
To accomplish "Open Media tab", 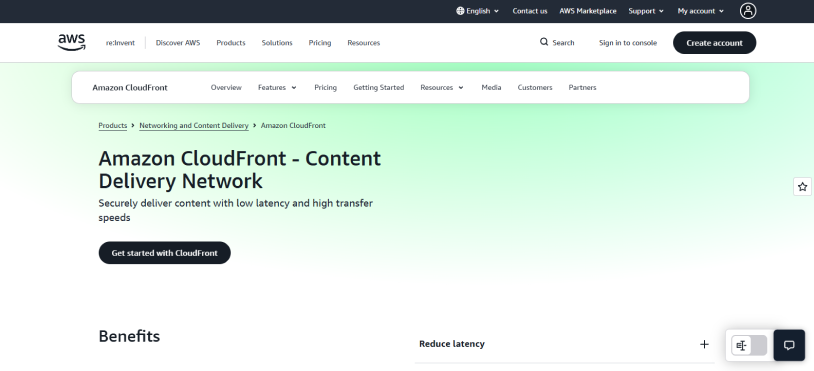I will (x=491, y=88).
